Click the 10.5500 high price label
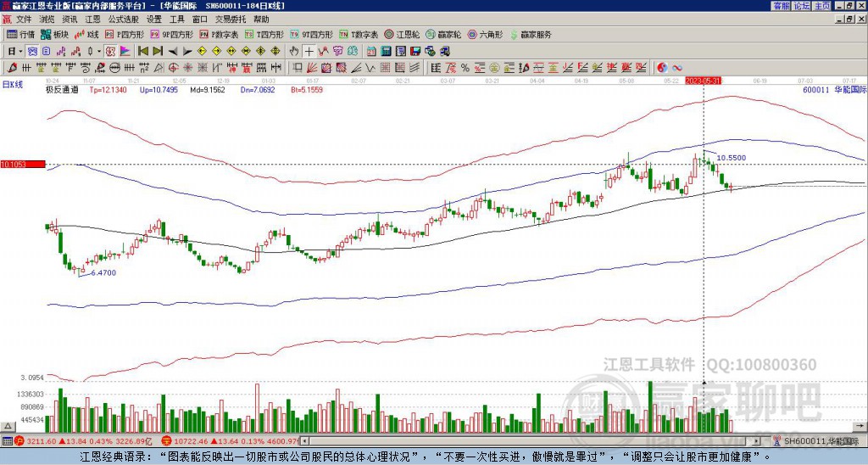 point(732,158)
